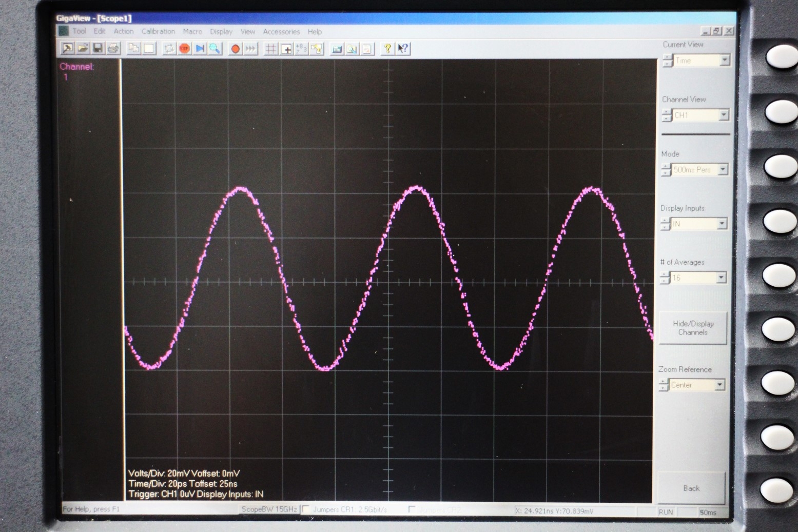Viewport: 798px width, 532px height.
Task: Expand the Channel View dropdown showing CH1
Action: pos(724,115)
